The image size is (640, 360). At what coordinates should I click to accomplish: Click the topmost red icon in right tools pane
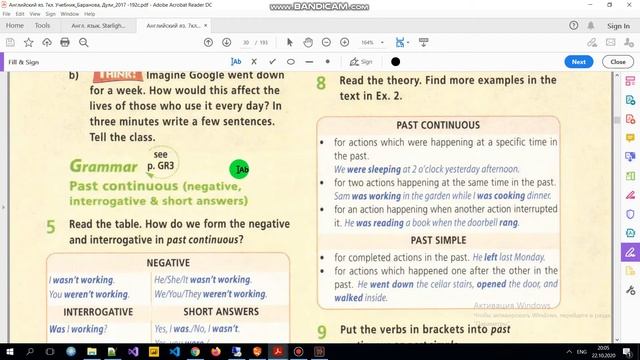pyautogui.click(x=630, y=81)
